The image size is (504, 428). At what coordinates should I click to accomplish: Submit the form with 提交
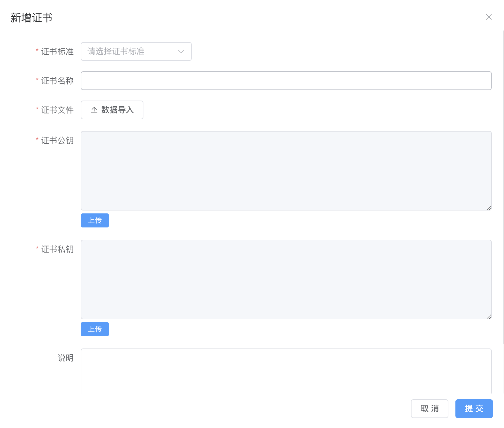474,409
